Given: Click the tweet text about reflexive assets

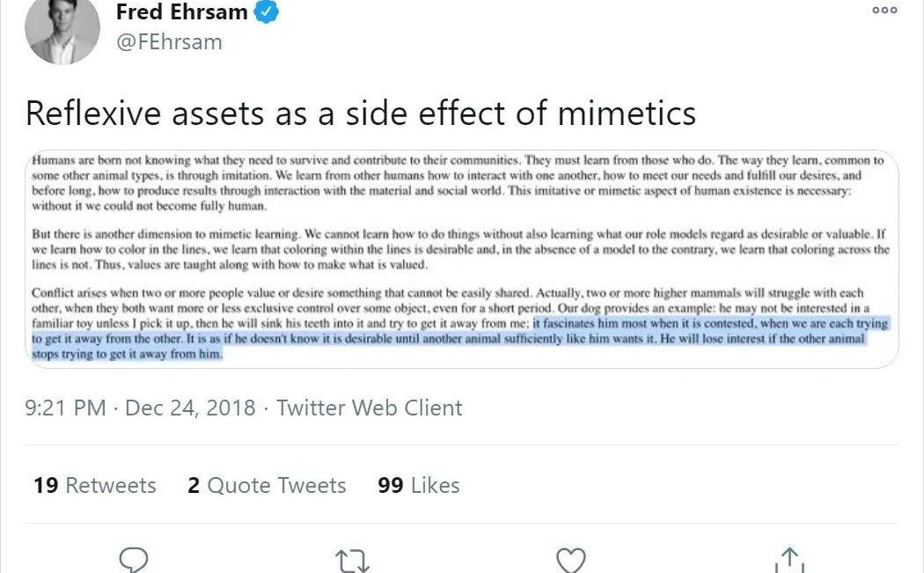Looking at the screenshot, I should click(361, 113).
